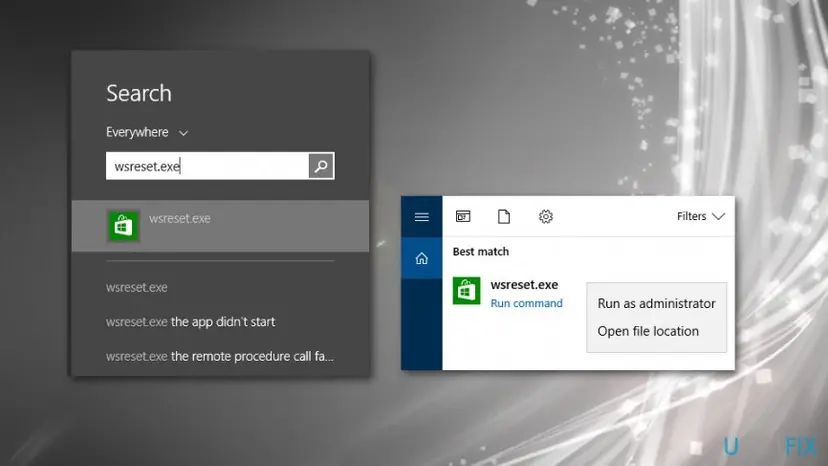Select suggestion 'wsreset.exe the app didn't start'

(x=191, y=322)
